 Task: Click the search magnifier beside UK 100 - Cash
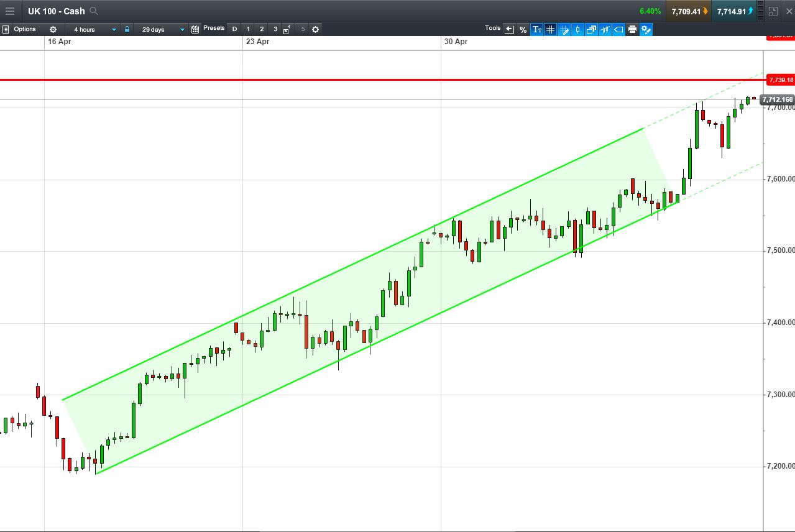point(94,11)
